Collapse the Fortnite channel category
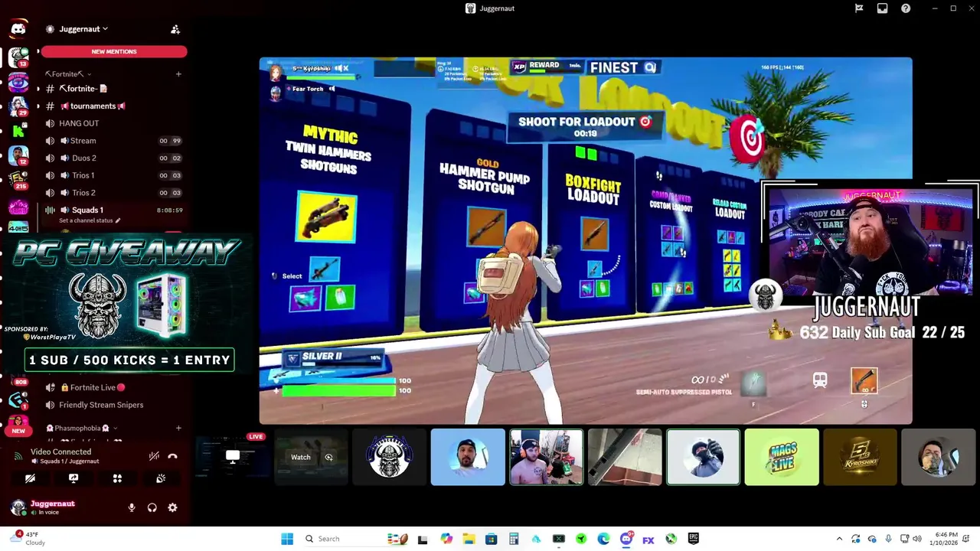 tap(67, 74)
